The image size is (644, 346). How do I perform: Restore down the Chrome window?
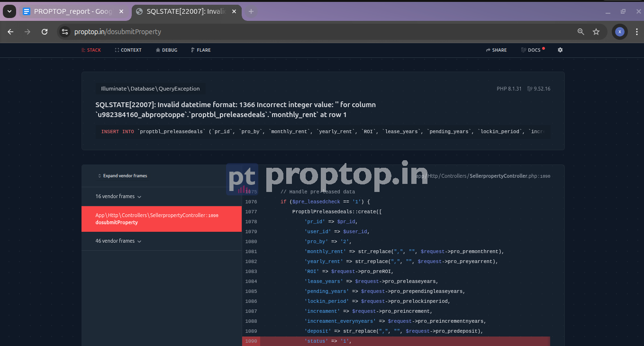[x=623, y=11]
